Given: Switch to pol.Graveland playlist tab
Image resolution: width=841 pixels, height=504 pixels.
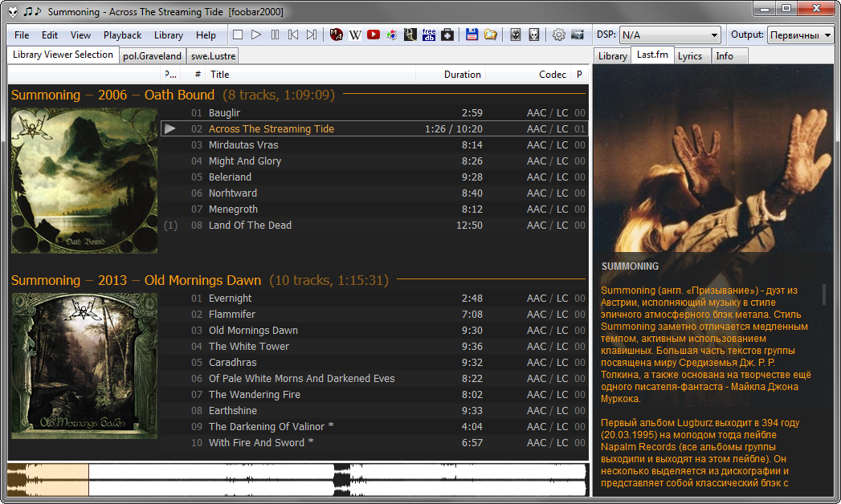Looking at the screenshot, I should [x=153, y=55].
